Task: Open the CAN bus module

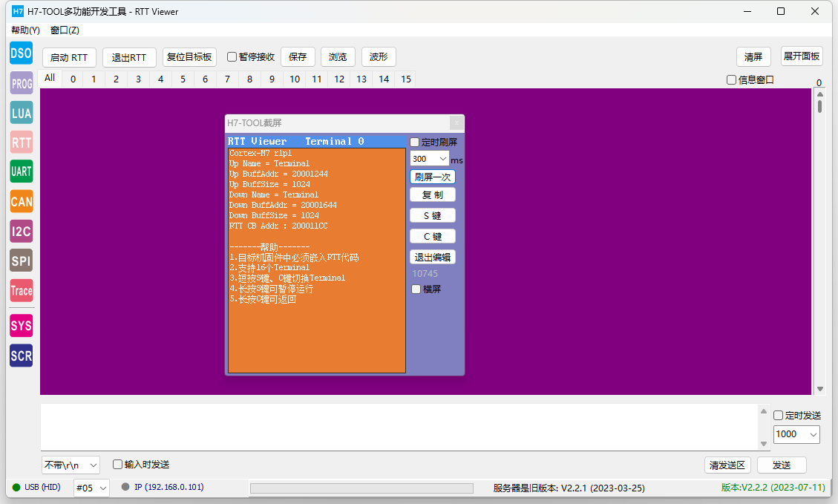Action: 22,201
